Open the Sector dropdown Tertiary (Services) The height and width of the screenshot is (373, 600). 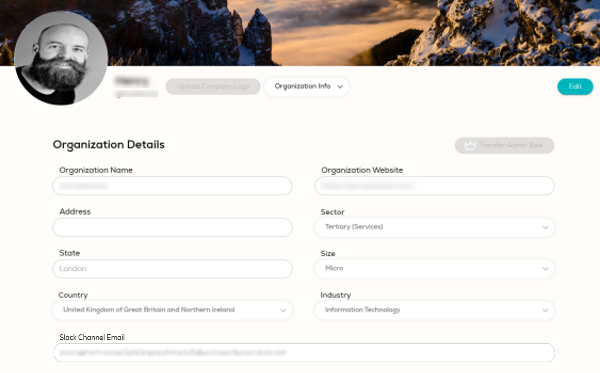[x=434, y=227]
